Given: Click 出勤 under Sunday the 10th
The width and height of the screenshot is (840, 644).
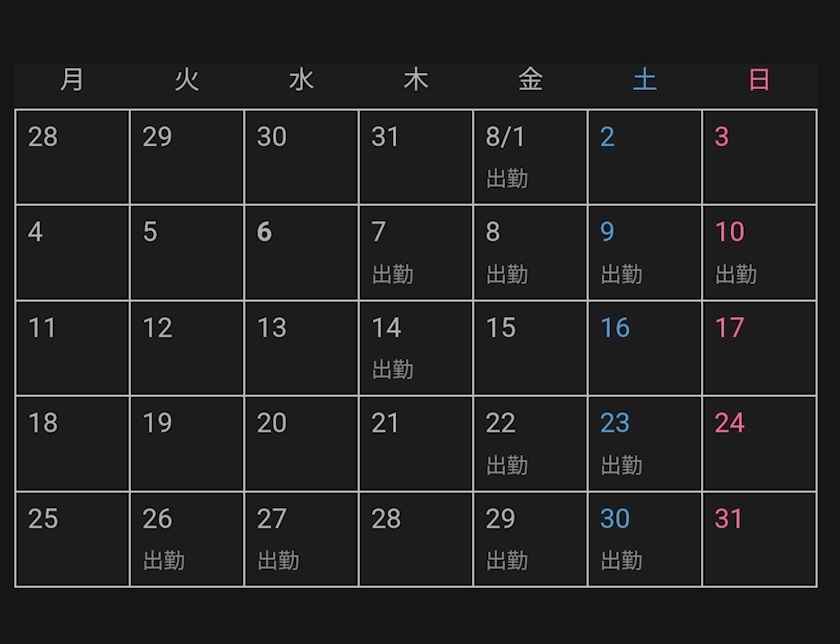Looking at the screenshot, I should [736, 275].
